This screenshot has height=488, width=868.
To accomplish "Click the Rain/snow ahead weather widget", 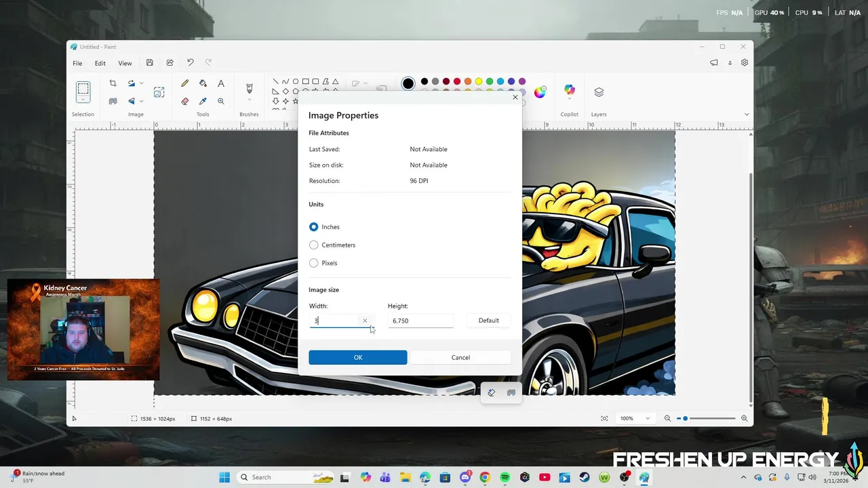I will 37,477.
